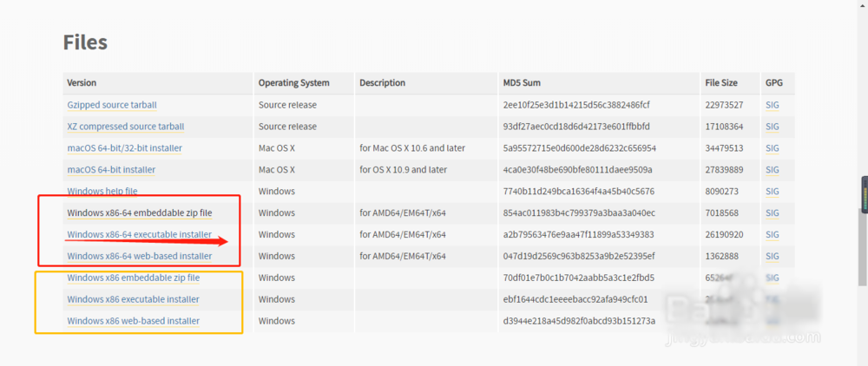Click SIG for Windows x86-64 embeddable zip
The height and width of the screenshot is (366, 868).
click(x=773, y=212)
